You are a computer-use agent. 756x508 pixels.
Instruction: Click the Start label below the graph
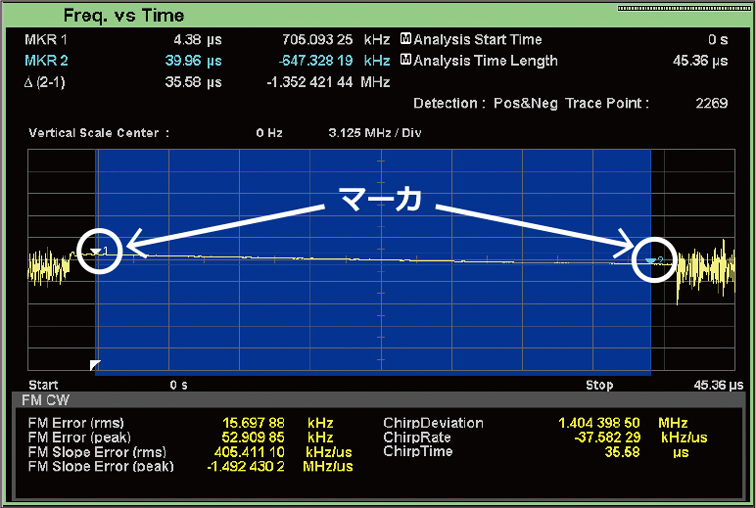(x=43, y=385)
